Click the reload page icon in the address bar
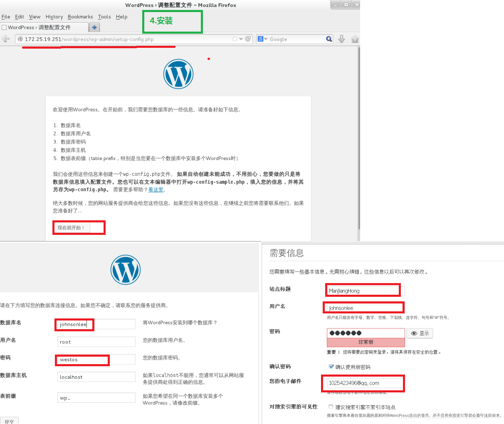The image size is (504, 424). click(248, 38)
